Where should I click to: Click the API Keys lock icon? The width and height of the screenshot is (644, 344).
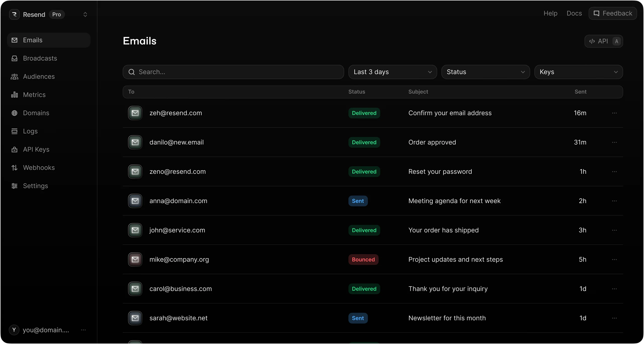pos(14,149)
